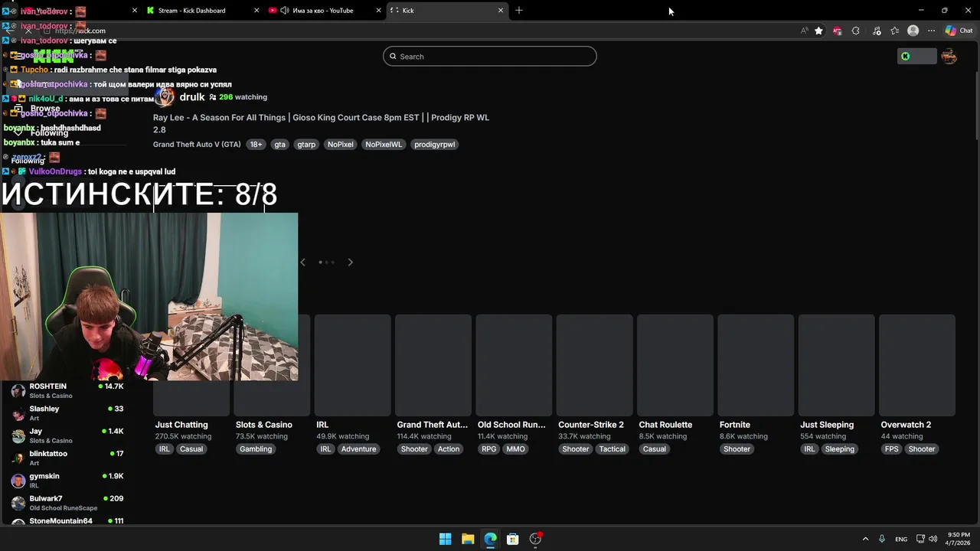Image resolution: width=980 pixels, height=551 pixels.
Task: Click the search magnifier icon
Action: pyautogui.click(x=394, y=56)
